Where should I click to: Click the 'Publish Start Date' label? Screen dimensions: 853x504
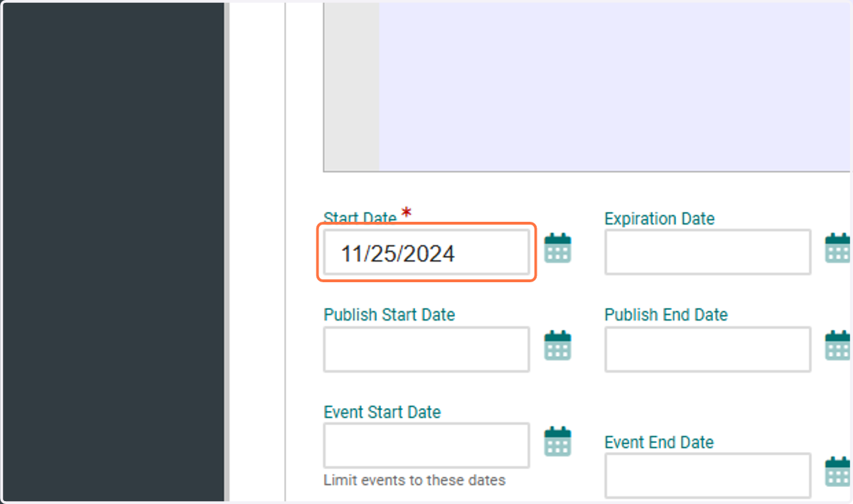click(x=390, y=314)
